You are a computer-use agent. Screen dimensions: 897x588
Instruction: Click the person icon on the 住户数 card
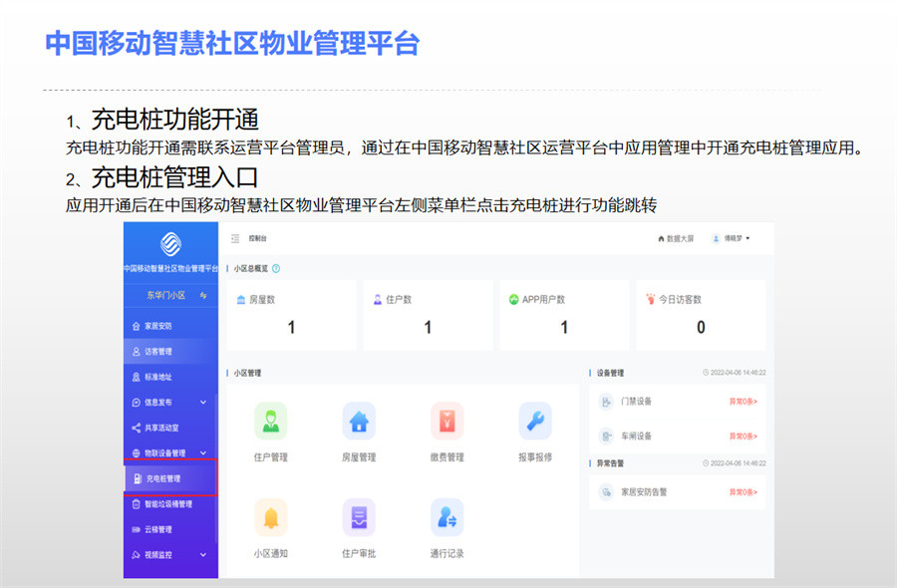378,299
